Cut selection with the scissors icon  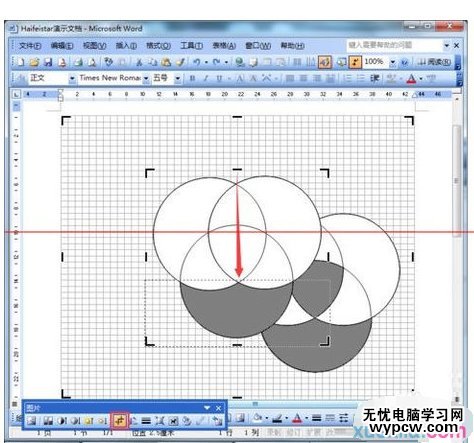point(139,62)
